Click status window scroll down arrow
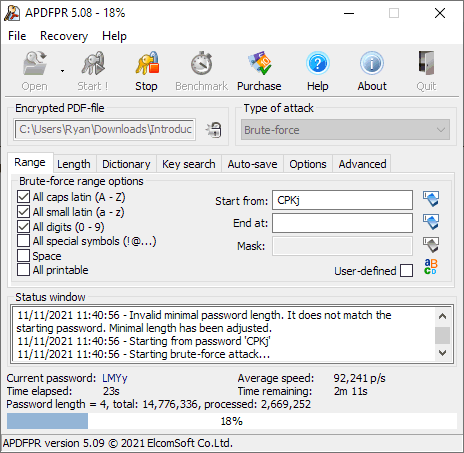The image size is (464, 453). 442,353
